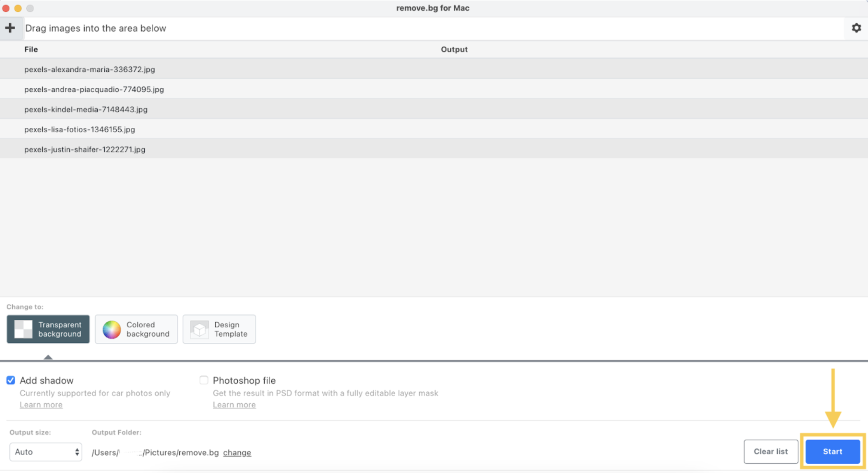
Task: Click the output folder path text
Action: point(155,452)
